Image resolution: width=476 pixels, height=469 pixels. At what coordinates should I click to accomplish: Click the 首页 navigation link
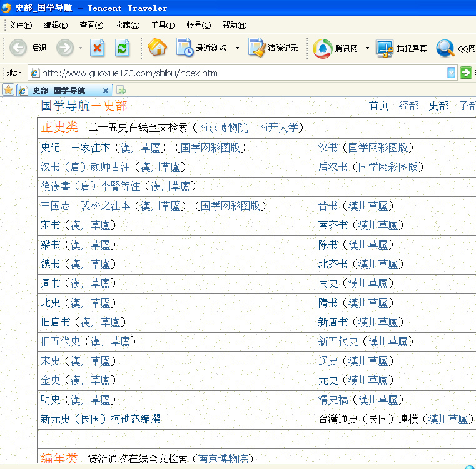coord(378,106)
